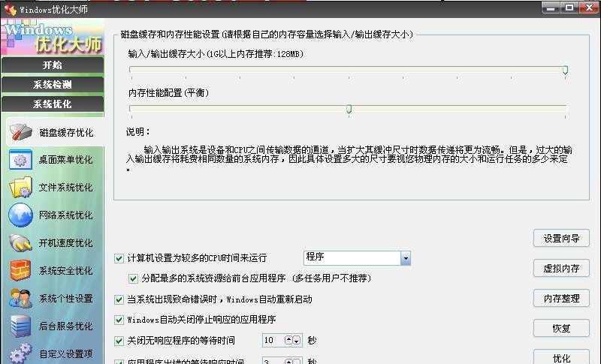Open the 系统个性设置 label in sidebar
The height and width of the screenshot is (364, 601).
coord(65,298)
